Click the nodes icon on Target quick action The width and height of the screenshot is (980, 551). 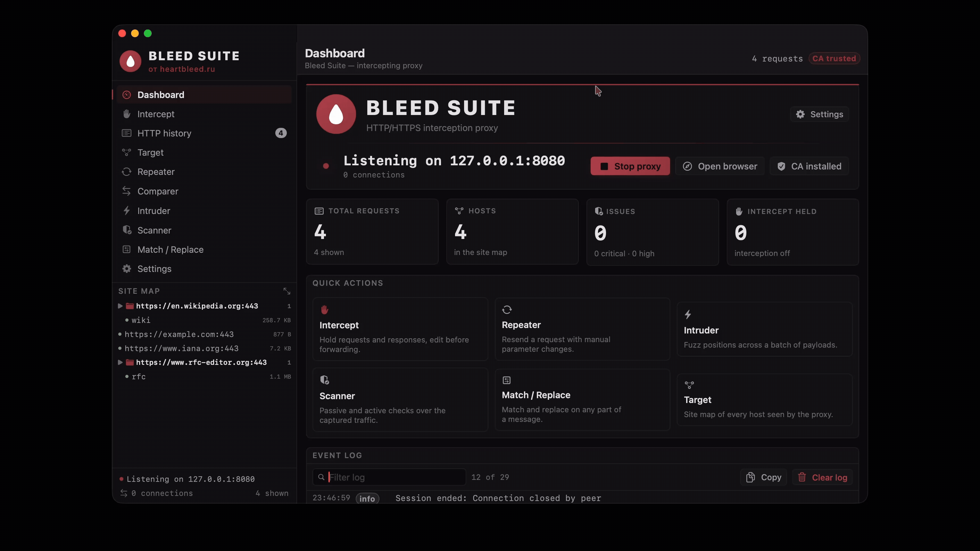pos(689,385)
